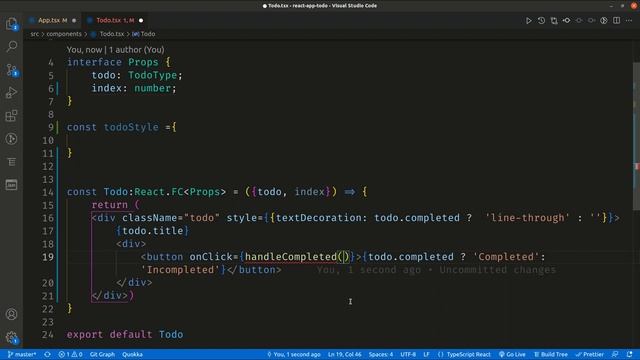Click line number 14 in gutter
The width and height of the screenshot is (640, 360).
48,192
